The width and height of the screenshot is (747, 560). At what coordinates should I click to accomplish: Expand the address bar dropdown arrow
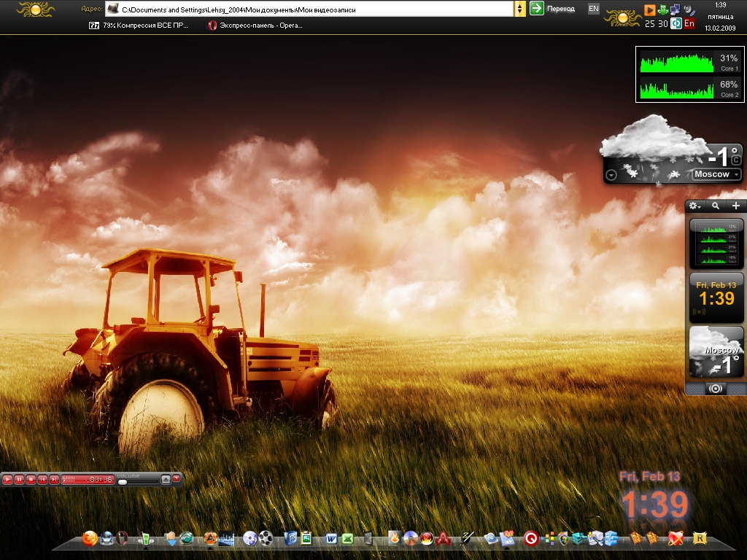pos(520,9)
